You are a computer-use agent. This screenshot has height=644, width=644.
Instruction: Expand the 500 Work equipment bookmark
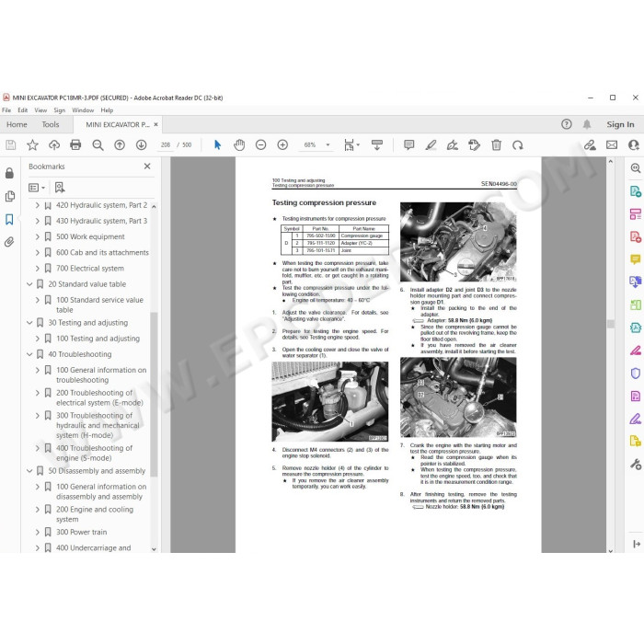37,237
